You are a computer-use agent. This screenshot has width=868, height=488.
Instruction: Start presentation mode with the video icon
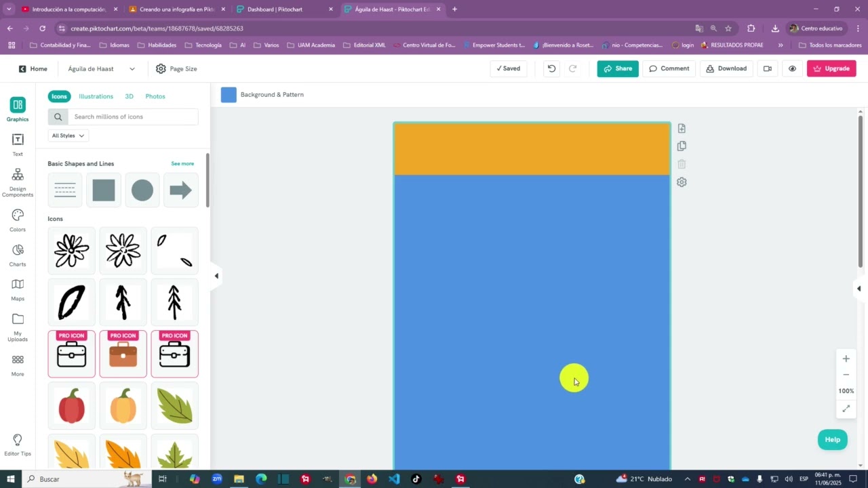click(x=768, y=68)
